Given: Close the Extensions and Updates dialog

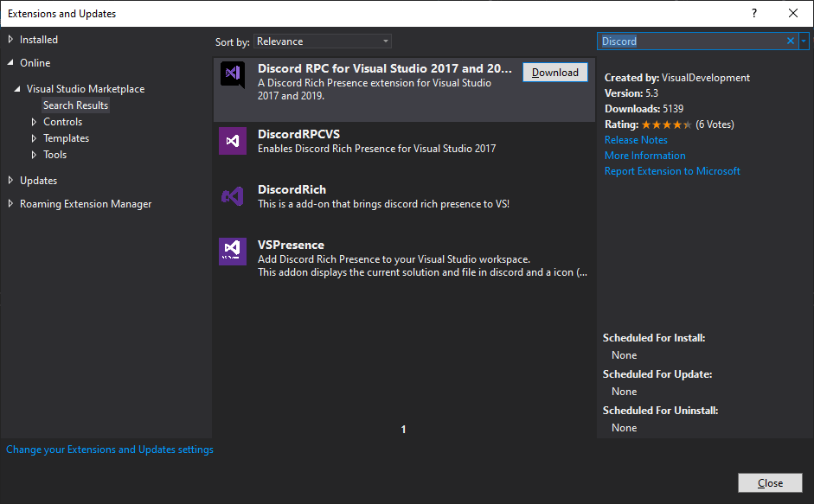Looking at the screenshot, I should pyautogui.click(x=771, y=482).
